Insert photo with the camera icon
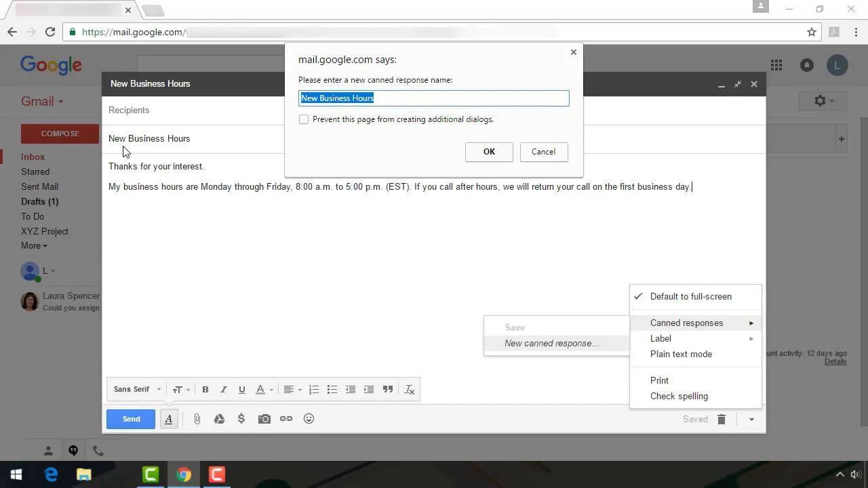This screenshot has height=488, width=868. [x=264, y=419]
